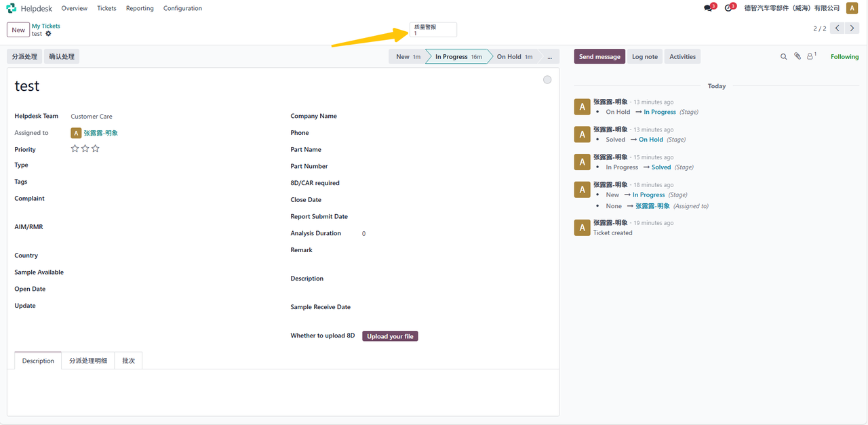Image resolution: width=868 pixels, height=425 pixels.
Task: Go to the previous ticket record
Action: point(837,28)
